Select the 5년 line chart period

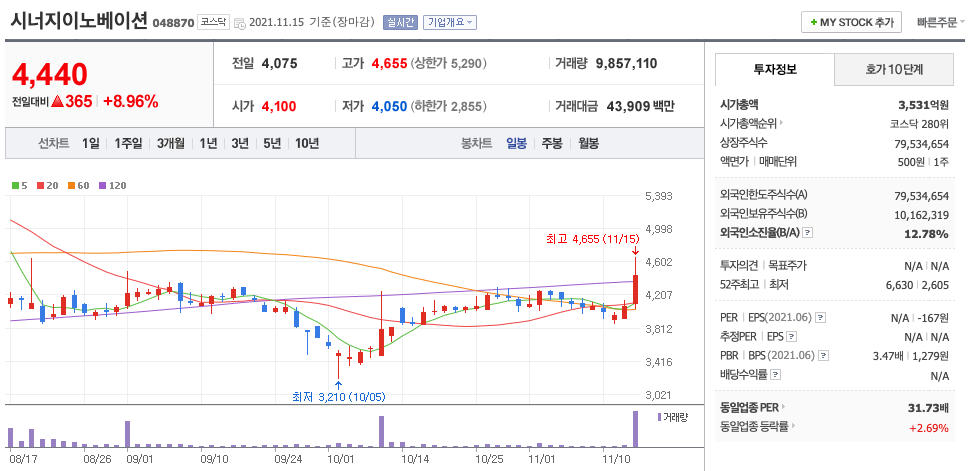(272, 144)
